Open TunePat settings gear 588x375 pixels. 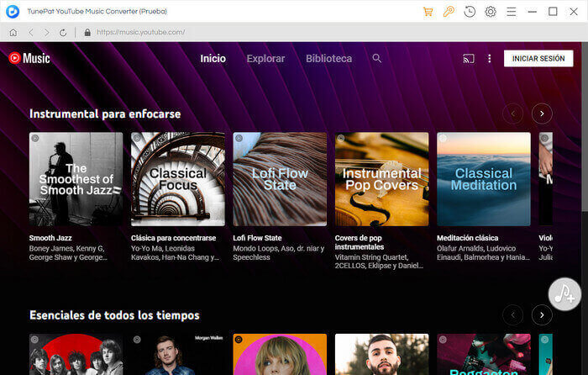pyautogui.click(x=491, y=12)
